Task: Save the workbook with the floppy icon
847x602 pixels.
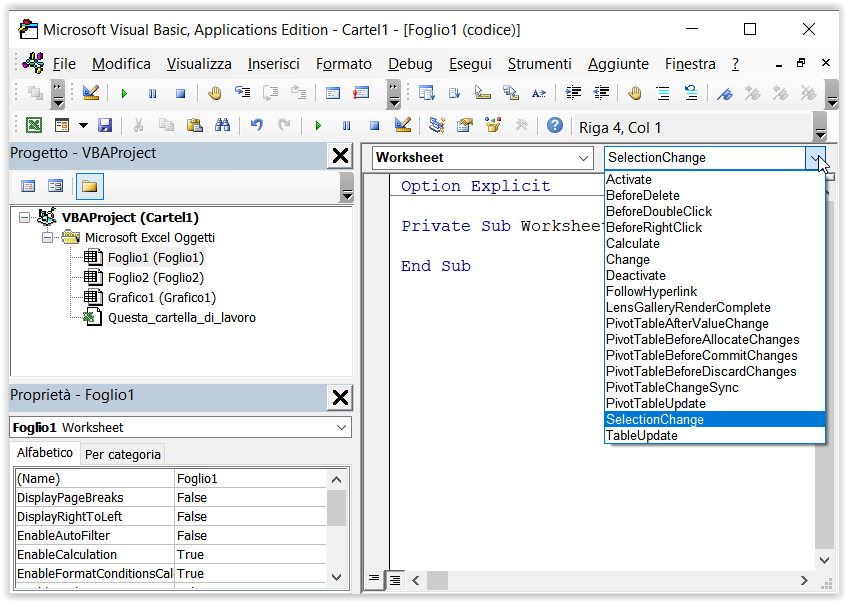Action: click(105, 126)
